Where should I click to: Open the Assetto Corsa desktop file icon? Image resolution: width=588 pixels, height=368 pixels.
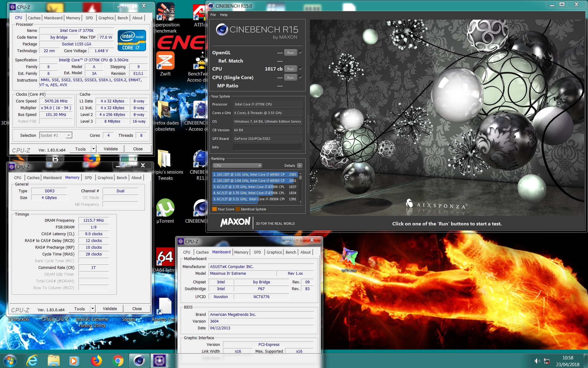pos(164,309)
